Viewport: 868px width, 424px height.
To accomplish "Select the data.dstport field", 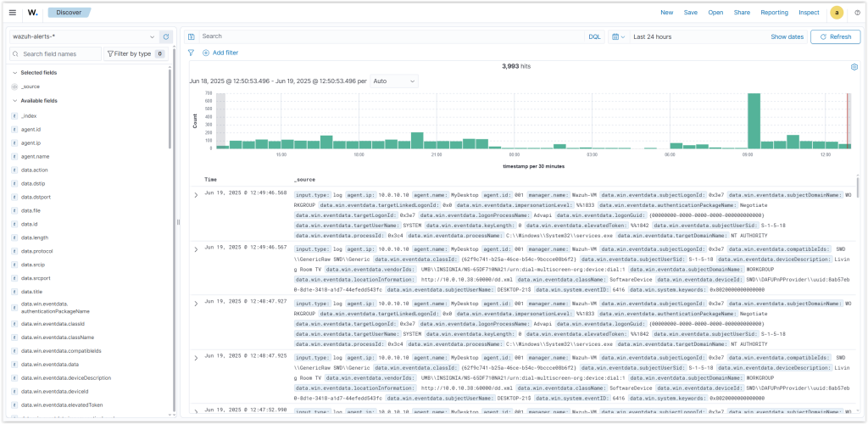I will pos(34,197).
